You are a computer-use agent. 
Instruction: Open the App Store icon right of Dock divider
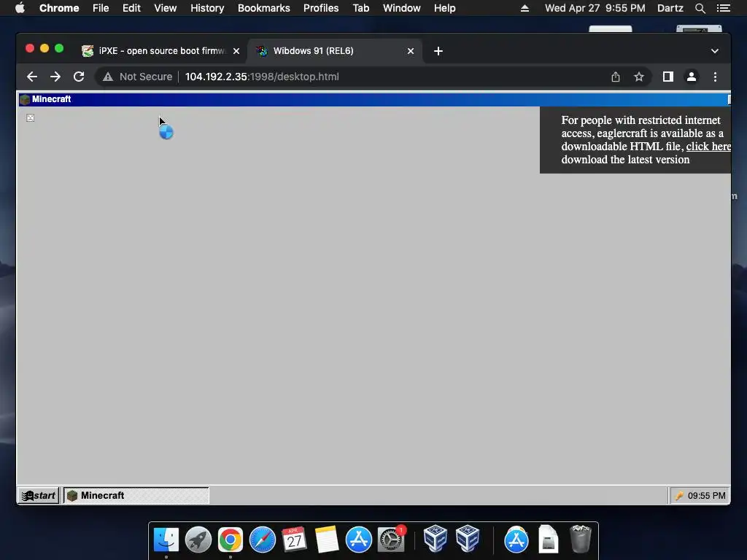pyautogui.click(x=516, y=540)
